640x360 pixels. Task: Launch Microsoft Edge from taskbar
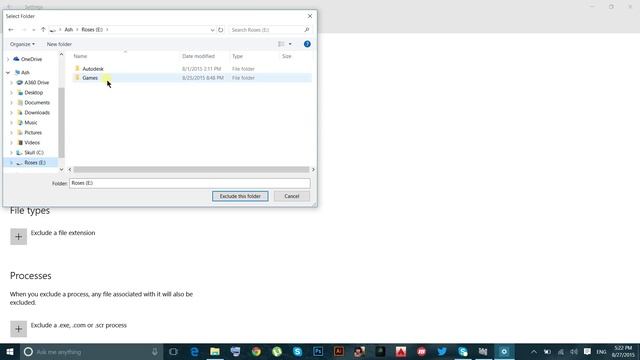click(194, 352)
